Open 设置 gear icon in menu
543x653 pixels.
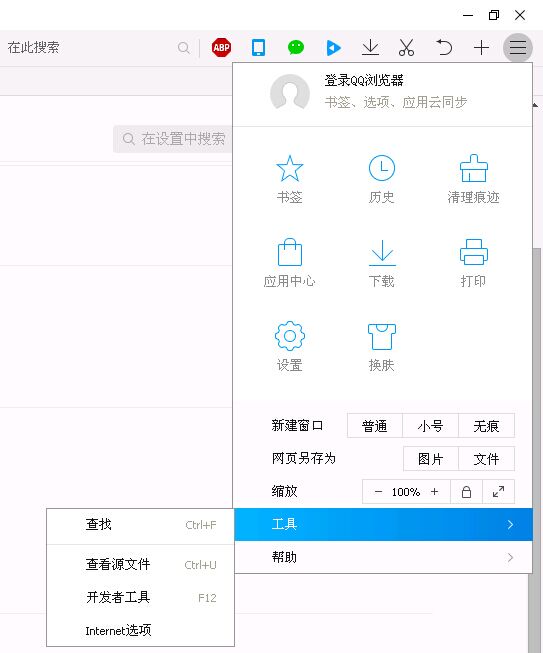pyautogui.click(x=289, y=336)
